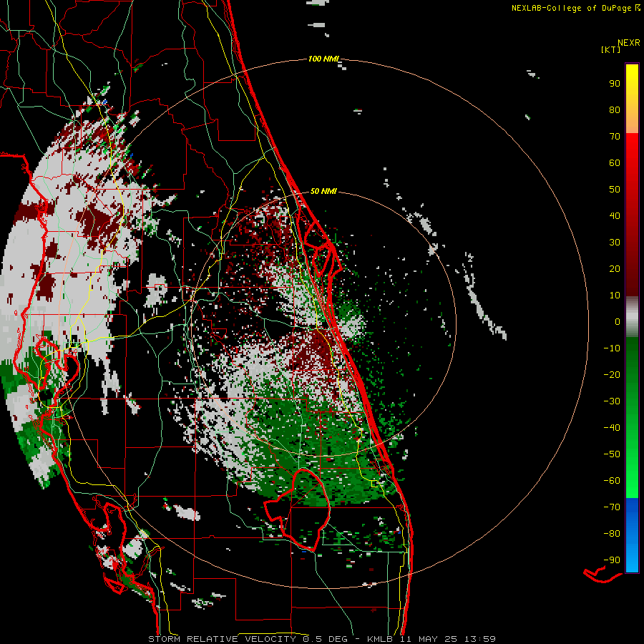Click the gray zero-velocity segment of color bar
644x644 pixels.
(x=632, y=317)
